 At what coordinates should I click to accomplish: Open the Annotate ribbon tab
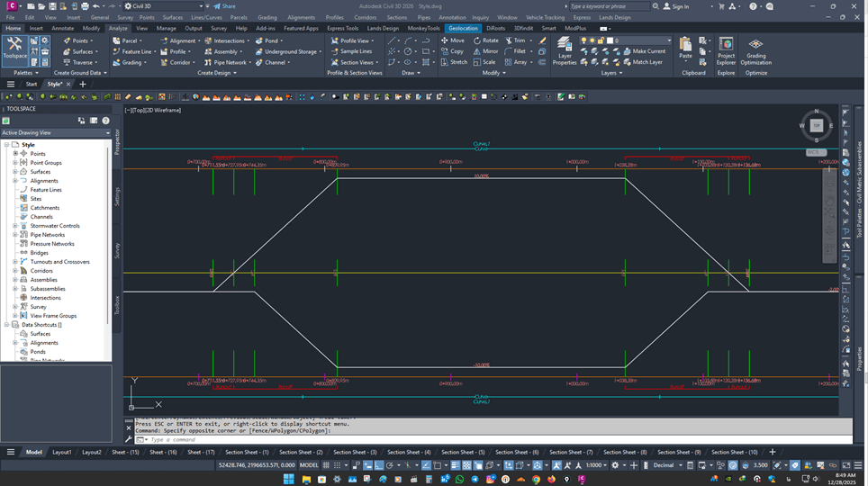tap(63, 28)
